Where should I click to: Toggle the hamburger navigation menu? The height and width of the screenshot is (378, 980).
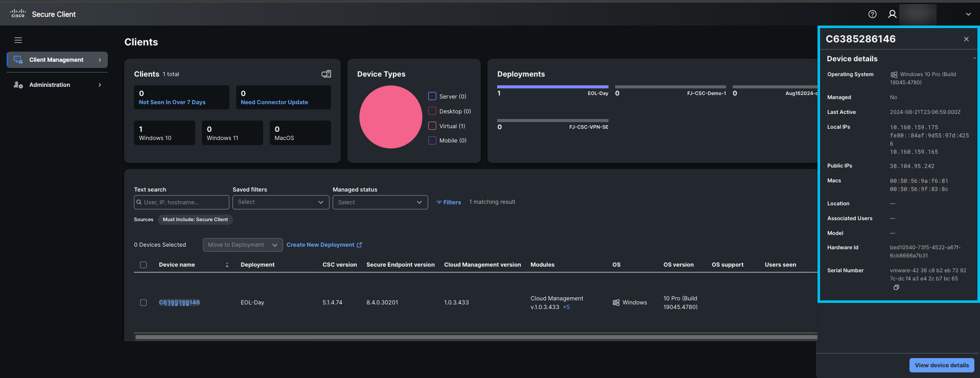18,40
